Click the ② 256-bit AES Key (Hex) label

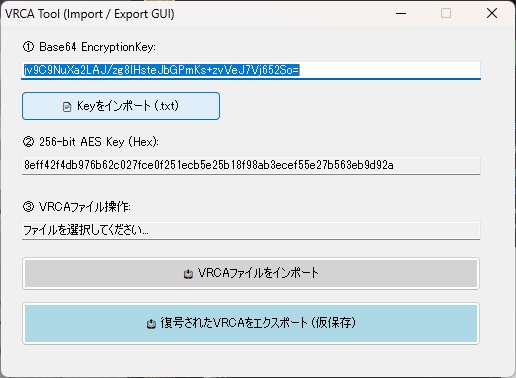(x=91, y=142)
